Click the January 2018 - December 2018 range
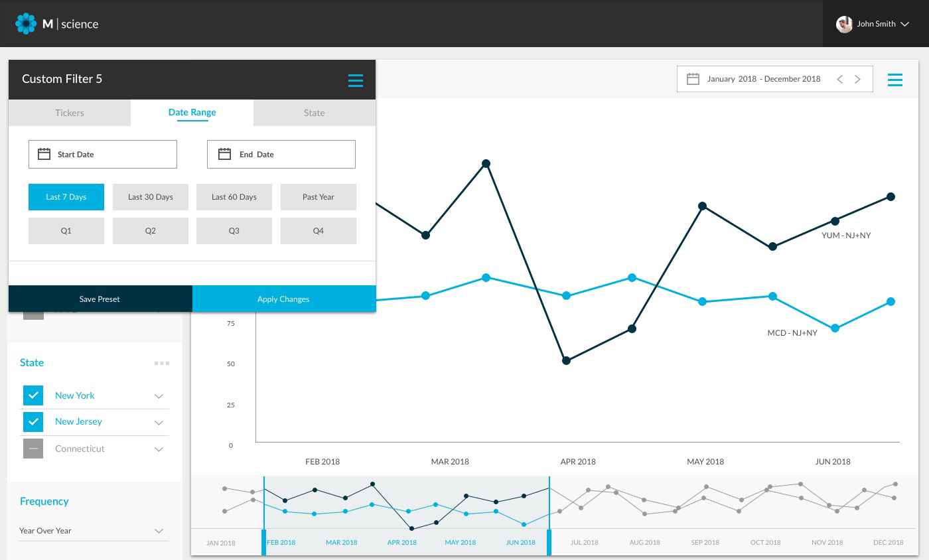The width and height of the screenshot is (929, 560). (x=764, y=79)
